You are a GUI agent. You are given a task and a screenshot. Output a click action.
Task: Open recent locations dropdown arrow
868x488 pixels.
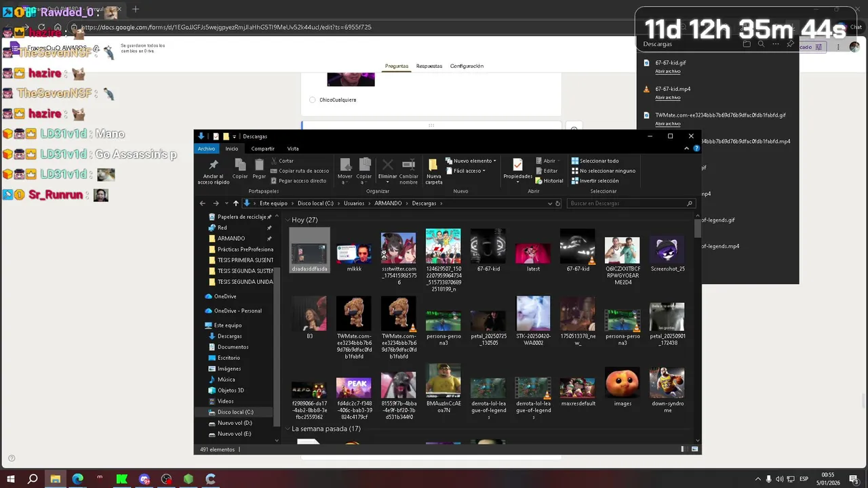click(x=226, y=203)
